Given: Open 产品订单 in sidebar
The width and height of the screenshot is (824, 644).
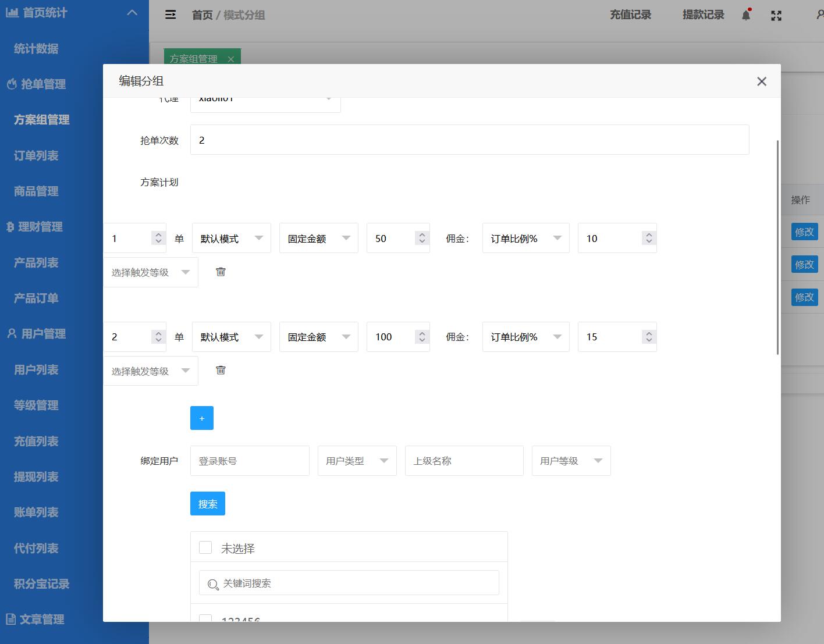Looking at the screenshot, I should [x=36, y=298].
